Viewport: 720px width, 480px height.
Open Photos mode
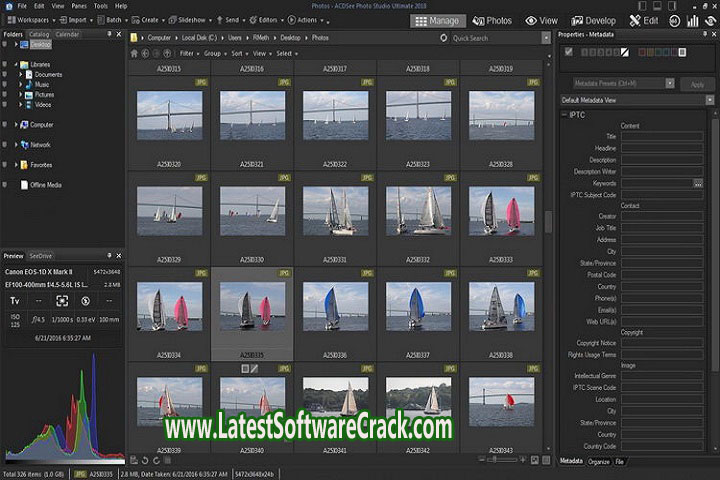(492, 20)
